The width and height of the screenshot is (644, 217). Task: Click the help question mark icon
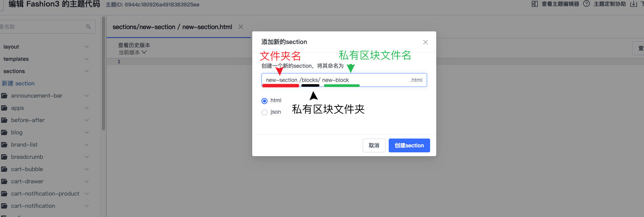(586, 4)
